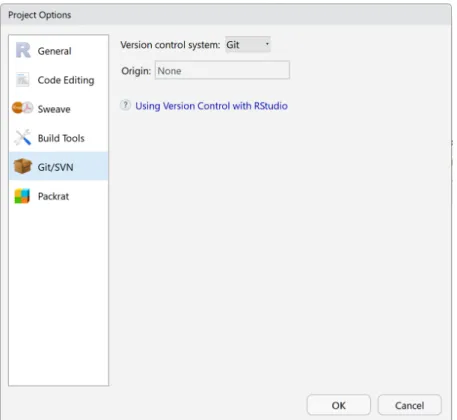Image resolution: width=457 pixels, height=420 pixels.
Task: Dismiss dialog with Cancel button
Action: point(410,405)
